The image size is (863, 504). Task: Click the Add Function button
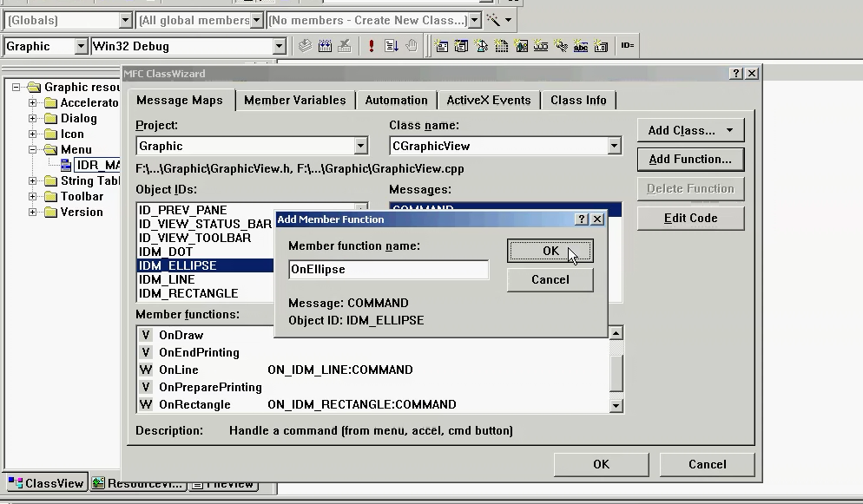(691, 160)
